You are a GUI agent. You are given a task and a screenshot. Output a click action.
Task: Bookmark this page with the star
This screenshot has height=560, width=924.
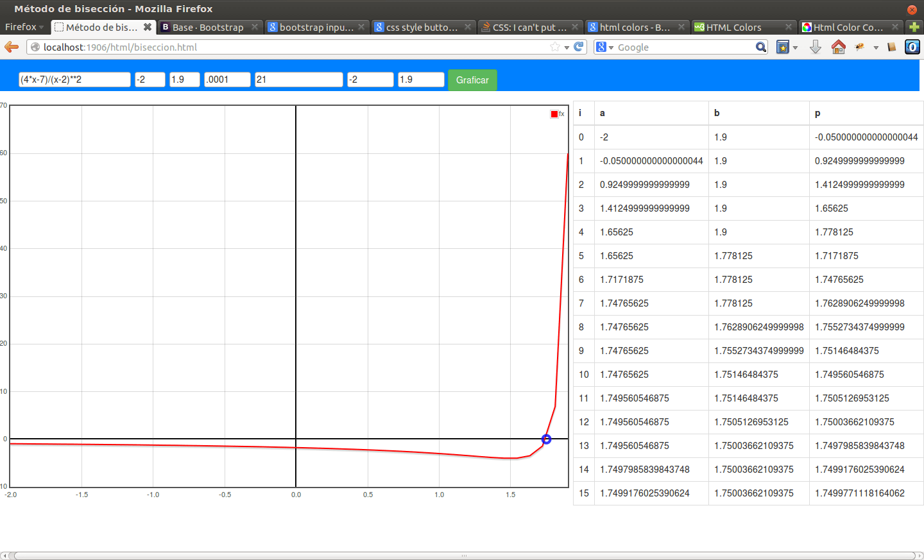555,47
